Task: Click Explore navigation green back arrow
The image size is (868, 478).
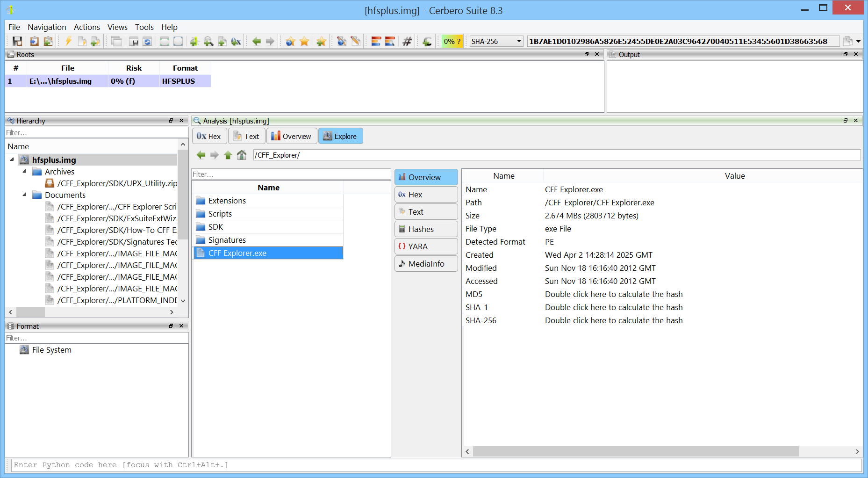Action: pos(201,155)
